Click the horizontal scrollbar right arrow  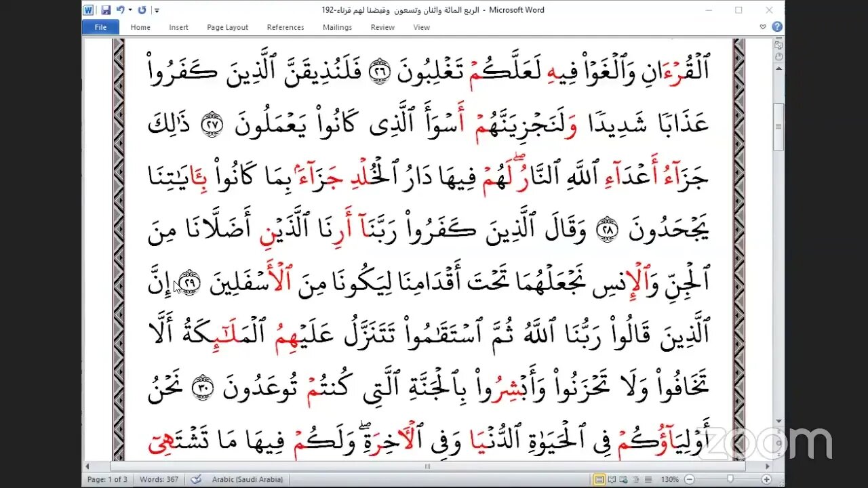coord(767,466)
